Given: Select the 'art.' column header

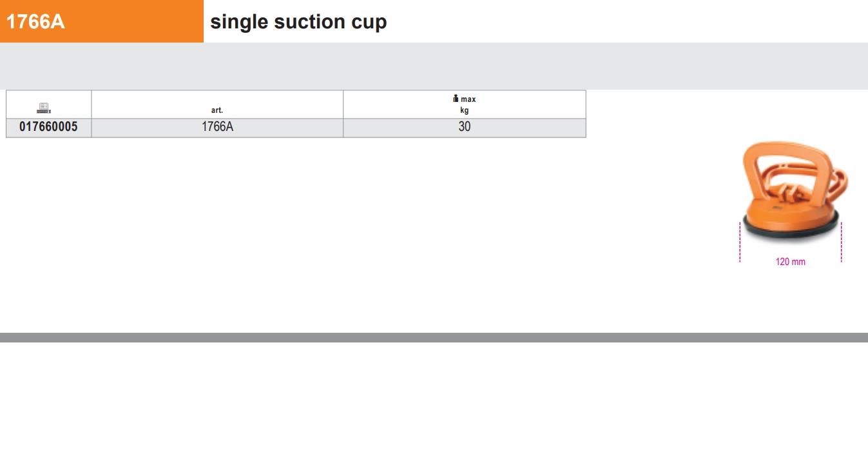Looking at the screenshot, I should point(217,110).
